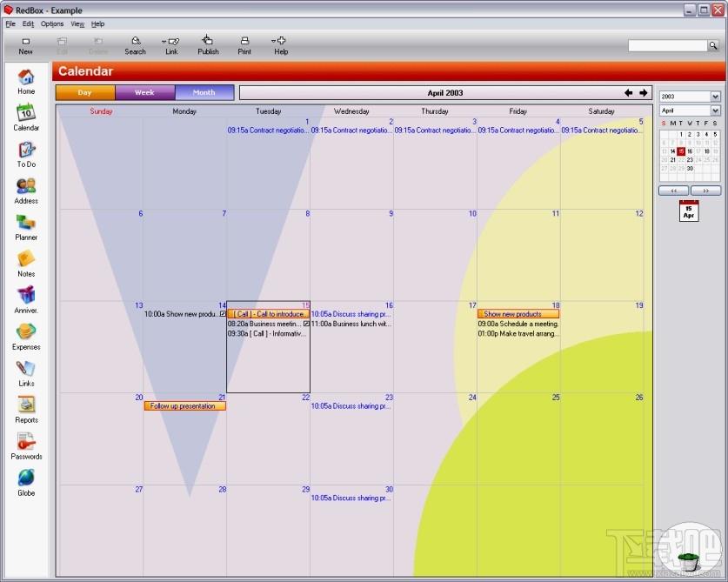Toggle checkbox on Monday 14 Show new products

223,314
